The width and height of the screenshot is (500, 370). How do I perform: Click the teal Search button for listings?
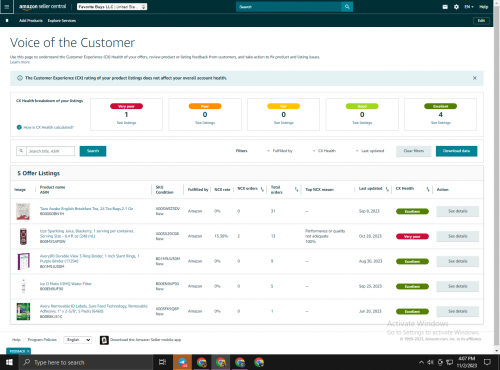[x=93, y=151]
